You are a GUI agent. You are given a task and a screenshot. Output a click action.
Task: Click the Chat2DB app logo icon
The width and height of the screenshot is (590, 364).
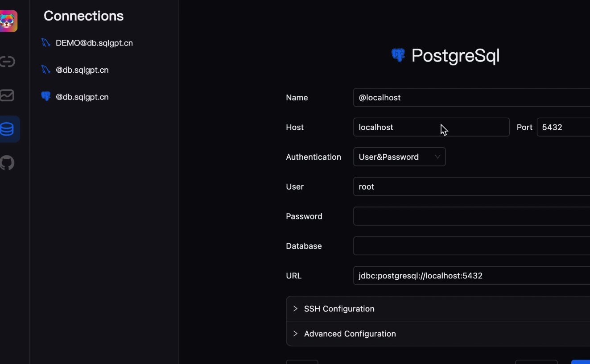[x=8, y=21]
